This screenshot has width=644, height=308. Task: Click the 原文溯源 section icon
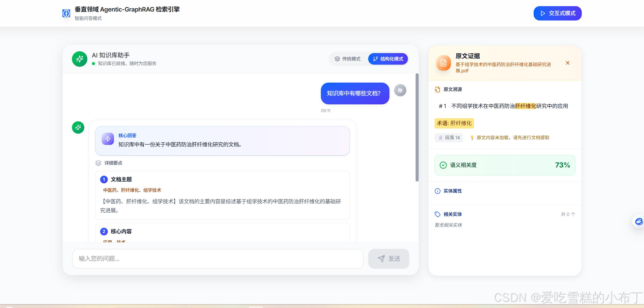pyautogui.click(x=437, y=90)
